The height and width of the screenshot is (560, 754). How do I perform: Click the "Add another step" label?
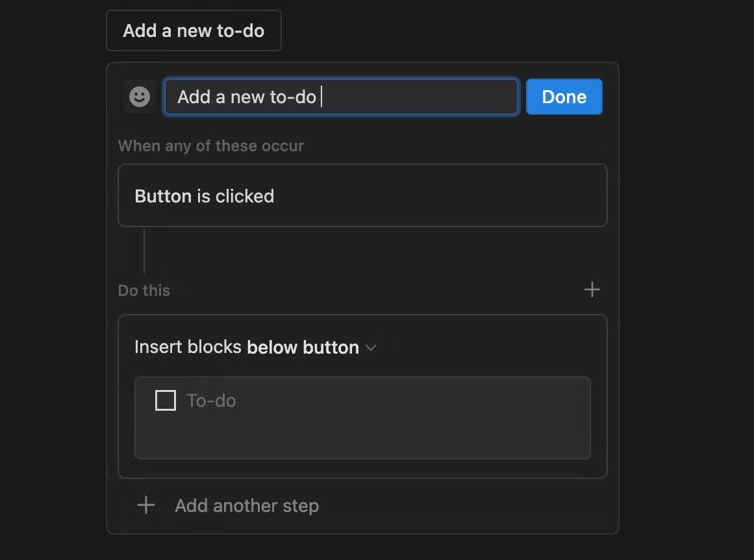[x=247, y=505]
